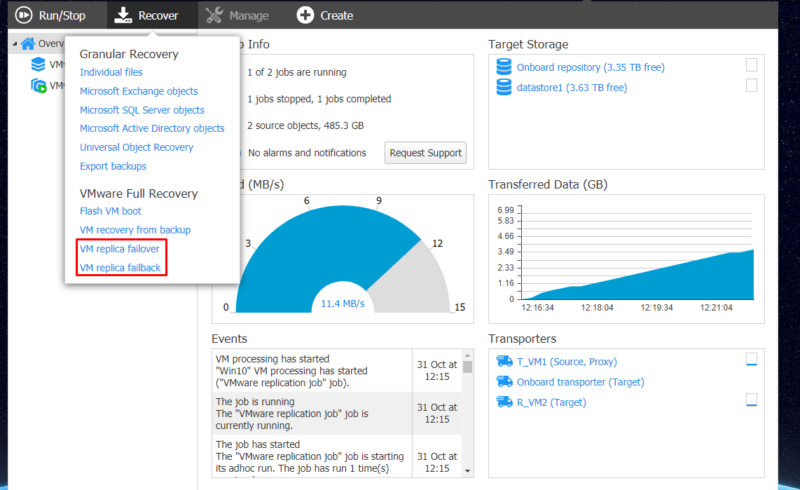This screenshot has width=800, height=490.
Task: Choose VM replica failback menu entry
Action: point(120,267)
